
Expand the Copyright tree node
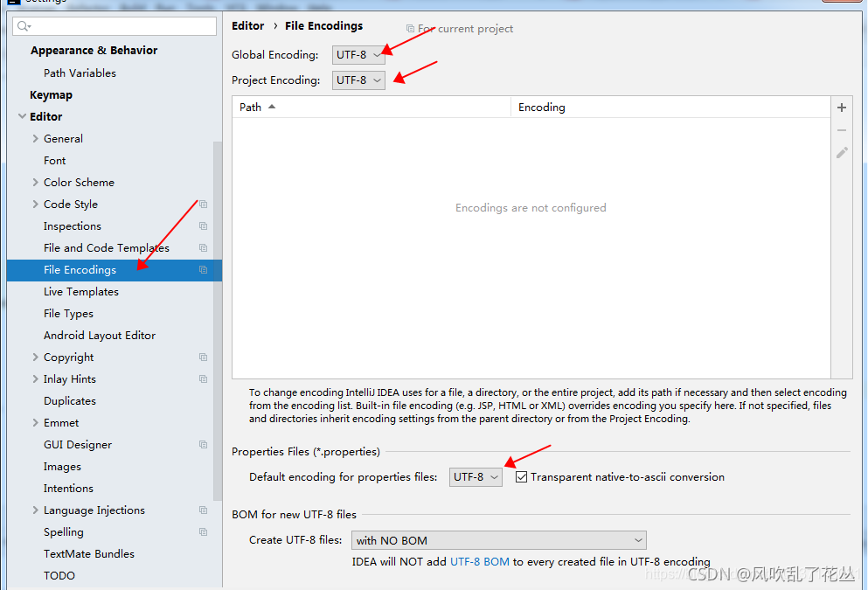pyautogui.click(x=36, y=357)
